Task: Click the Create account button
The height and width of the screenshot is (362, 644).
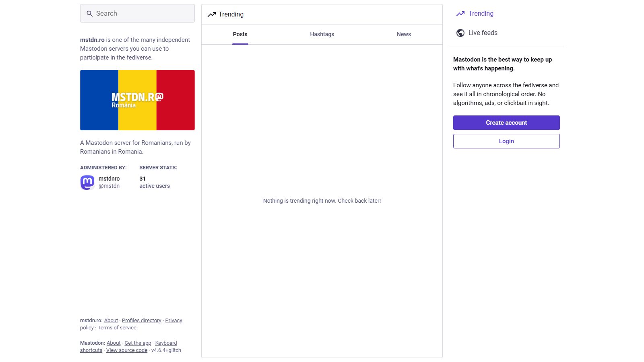Action: (506, 123)
